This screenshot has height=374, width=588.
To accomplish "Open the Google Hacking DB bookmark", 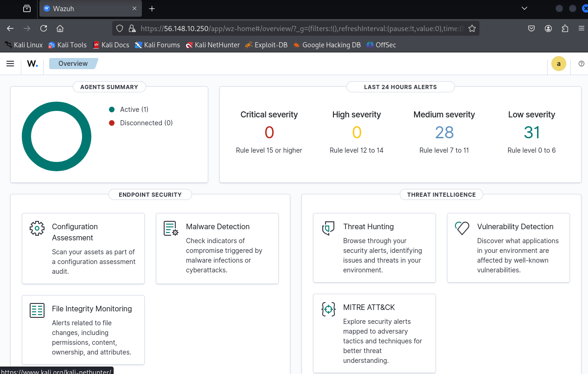I will 327,45.
